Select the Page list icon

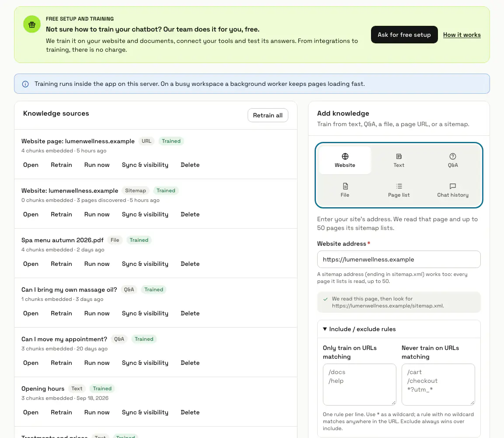click(399, 186)
